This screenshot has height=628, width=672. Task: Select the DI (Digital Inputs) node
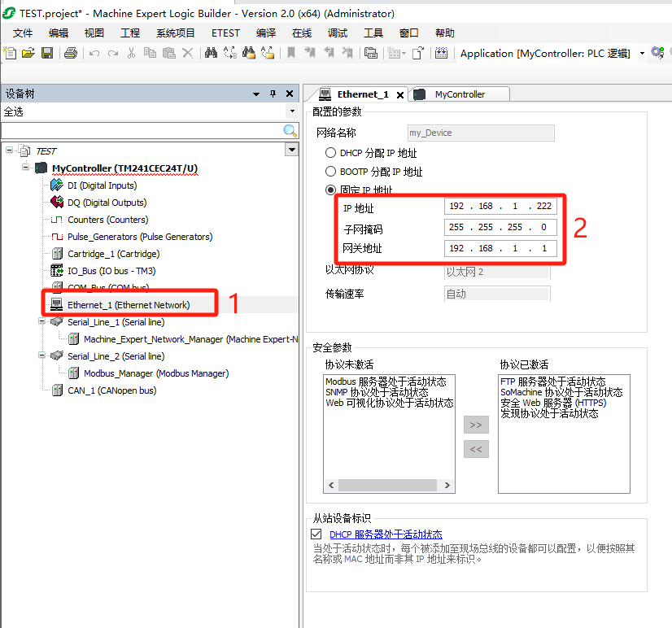[102, 185]
